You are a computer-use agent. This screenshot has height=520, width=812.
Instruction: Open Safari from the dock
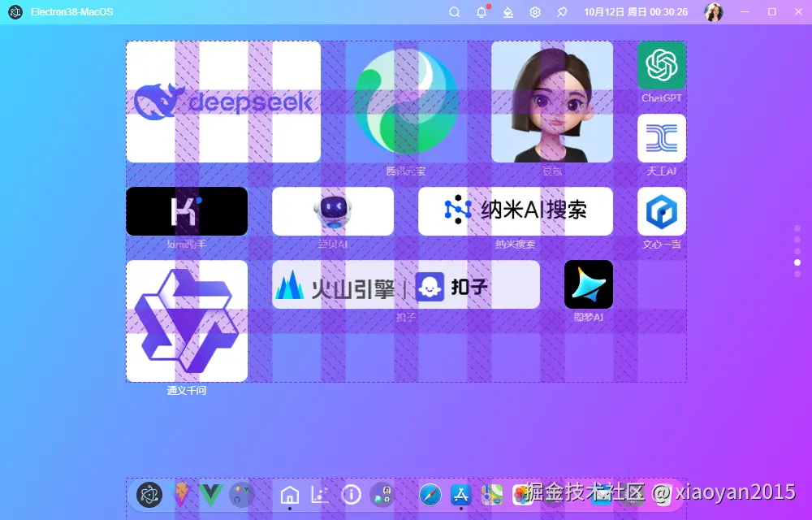(x=430, y=495)
